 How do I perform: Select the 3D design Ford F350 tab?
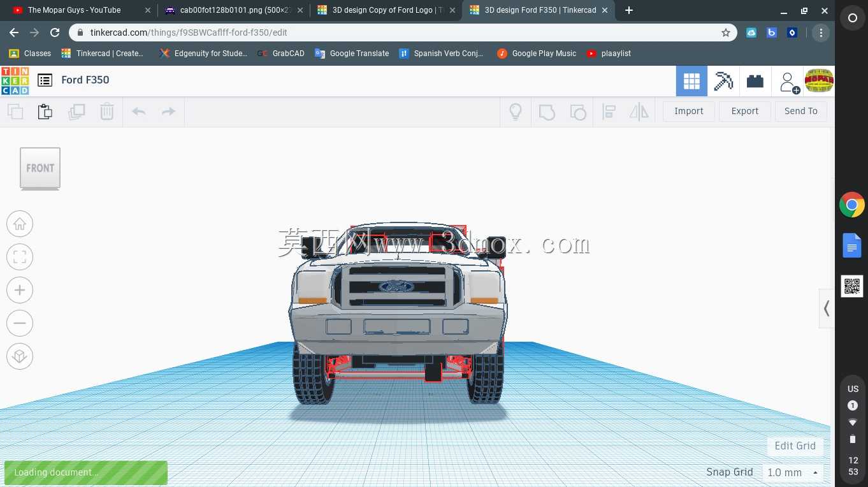coord(539,10)
